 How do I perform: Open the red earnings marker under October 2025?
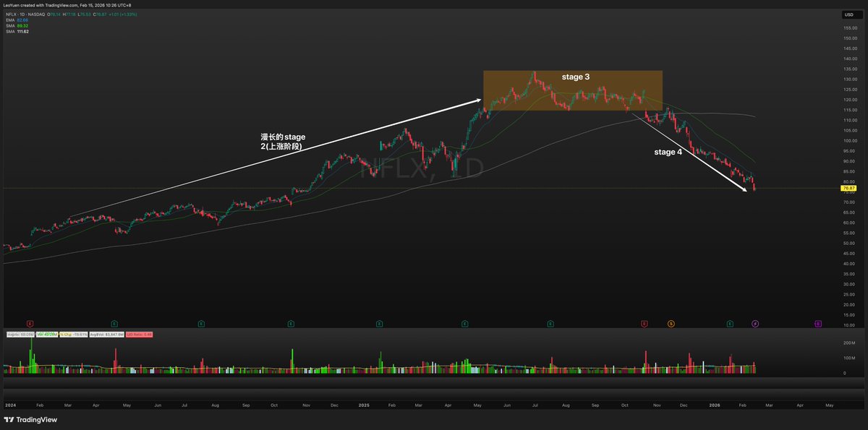click(644, 324)
